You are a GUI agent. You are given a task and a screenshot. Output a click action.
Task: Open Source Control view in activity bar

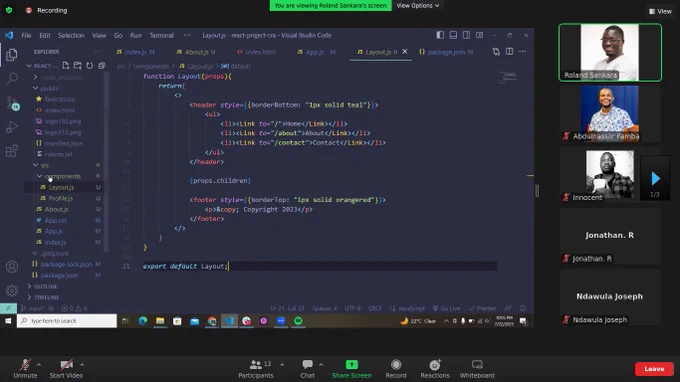click(x=12, y=103)
